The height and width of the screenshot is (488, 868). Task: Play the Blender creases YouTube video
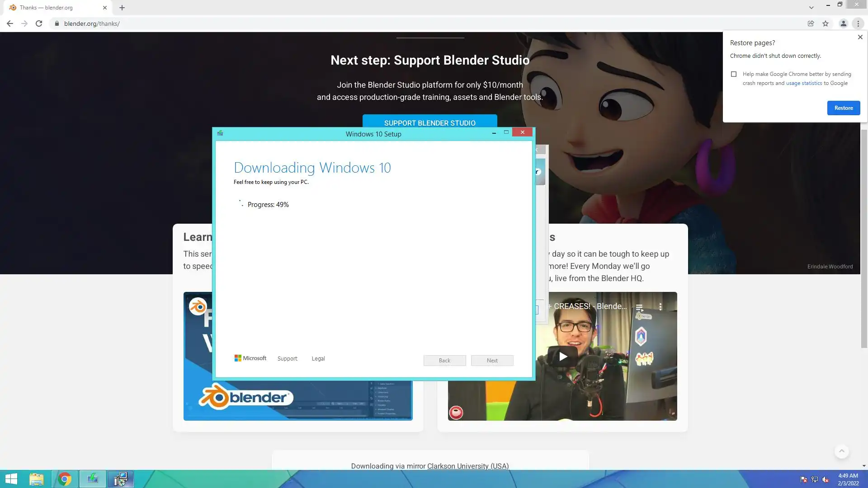tap(563, 357)
